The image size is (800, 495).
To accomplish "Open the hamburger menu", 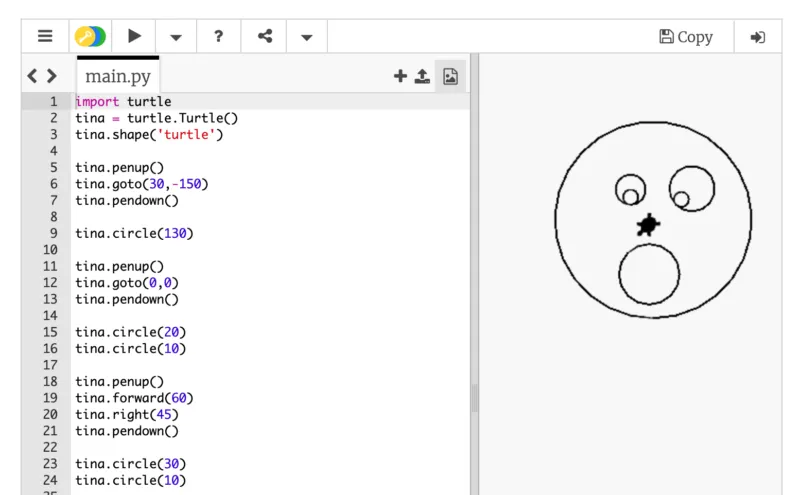I will pyautogui.click(x=45, y=37).
